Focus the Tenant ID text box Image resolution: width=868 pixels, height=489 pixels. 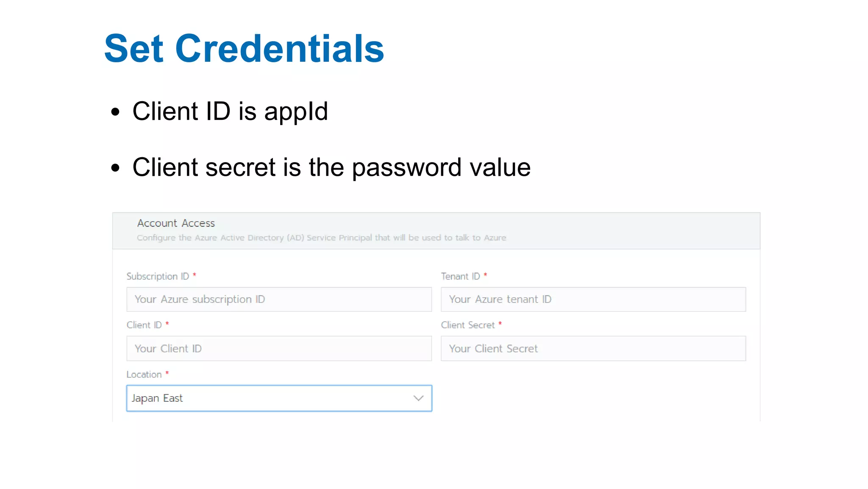click(593, 300)
